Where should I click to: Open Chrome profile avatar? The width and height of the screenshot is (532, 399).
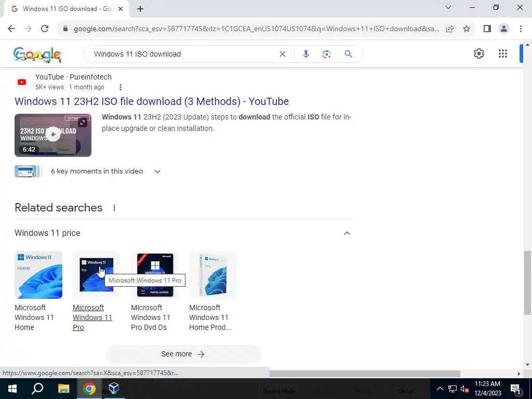click(x=504, y=29)
